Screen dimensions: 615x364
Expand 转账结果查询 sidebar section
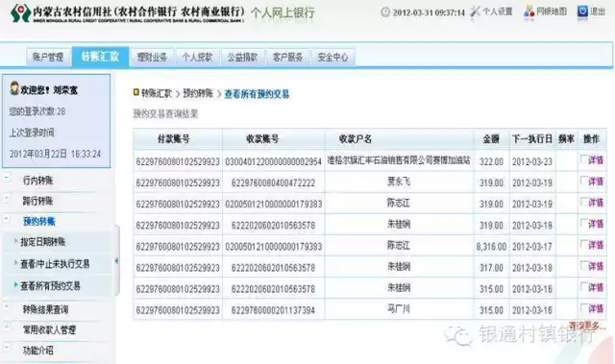click(7, 306)
